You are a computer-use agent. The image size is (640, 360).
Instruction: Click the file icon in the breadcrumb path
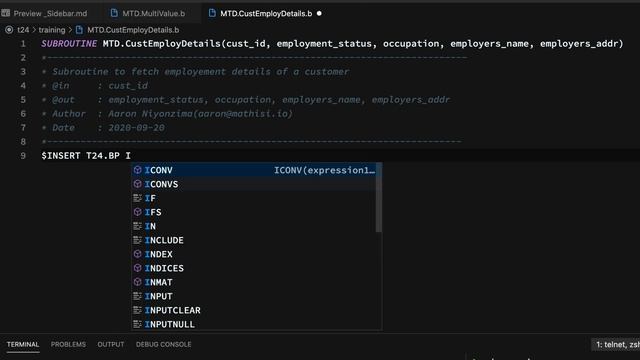coord(80,30)
